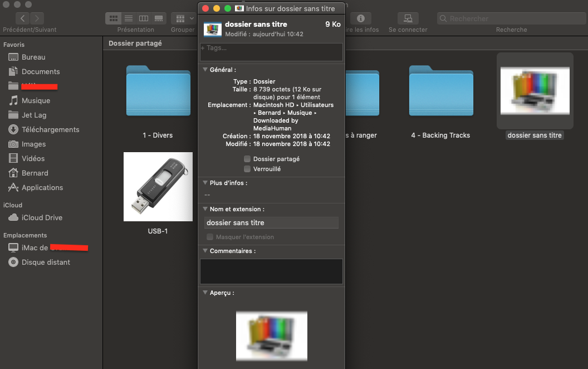Enable the Verrouillé checkbox
The image size is (588, 369).
pos(247,169)
